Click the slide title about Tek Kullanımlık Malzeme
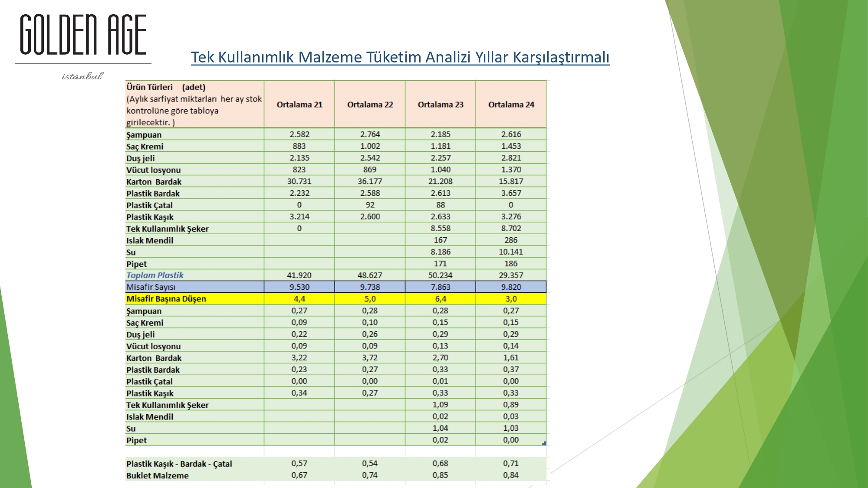The width and height of the screenshot is (868, 488). (x=400, y=57)
